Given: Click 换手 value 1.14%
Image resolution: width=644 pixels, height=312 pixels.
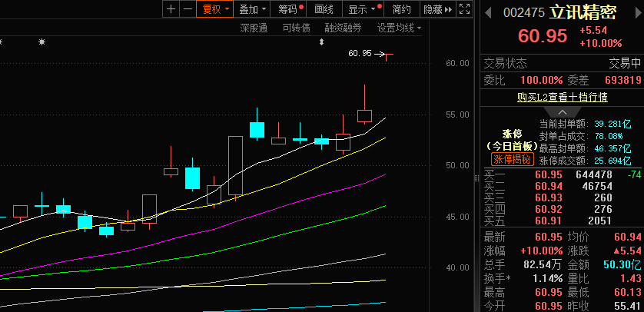Looking at the screenshot, I should click(x=548, y=278).
